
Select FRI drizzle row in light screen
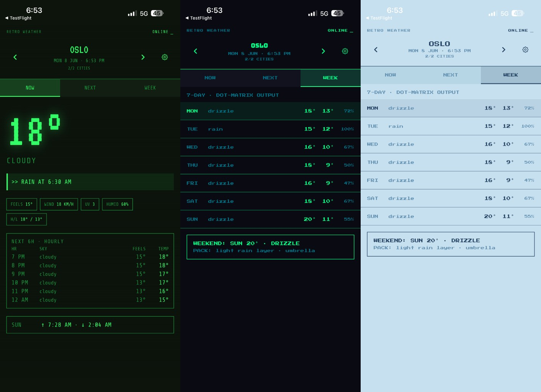[451, 180]
